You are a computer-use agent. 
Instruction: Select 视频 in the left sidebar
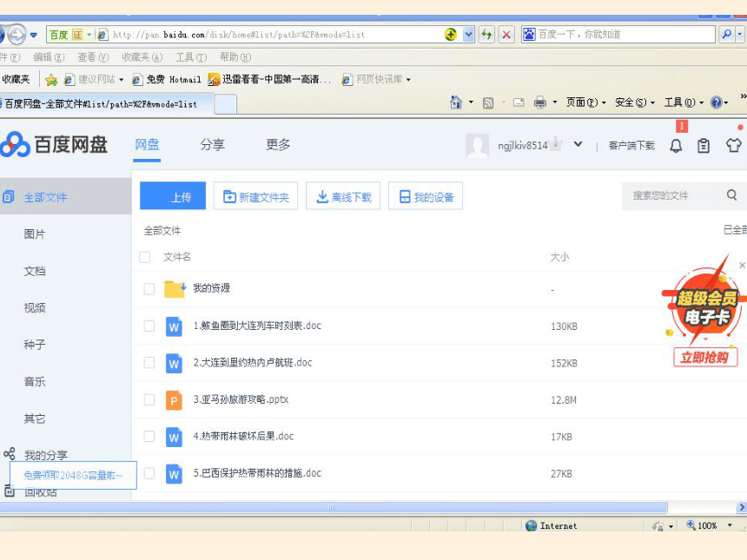(x=34, y=308)
